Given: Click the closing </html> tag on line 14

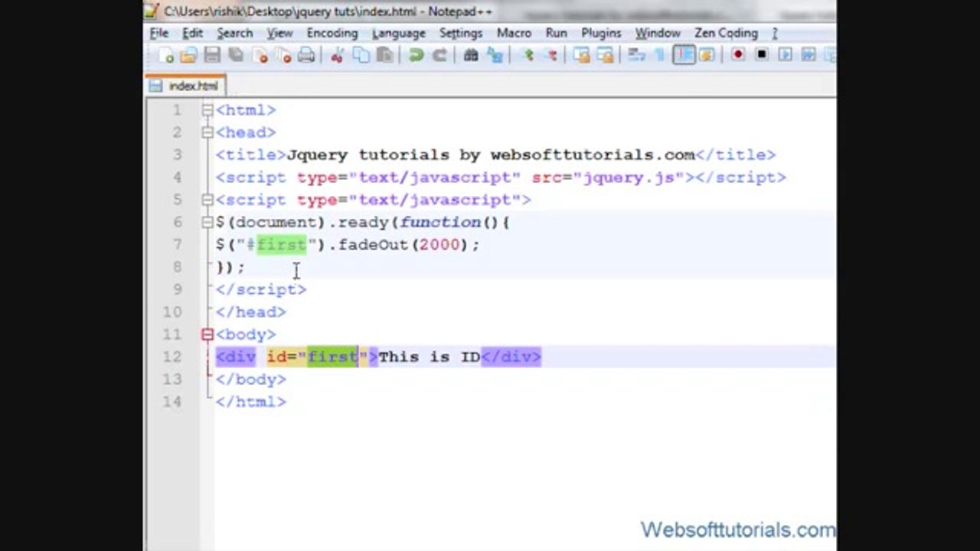Looking at the screenshot, I should 250,402.
